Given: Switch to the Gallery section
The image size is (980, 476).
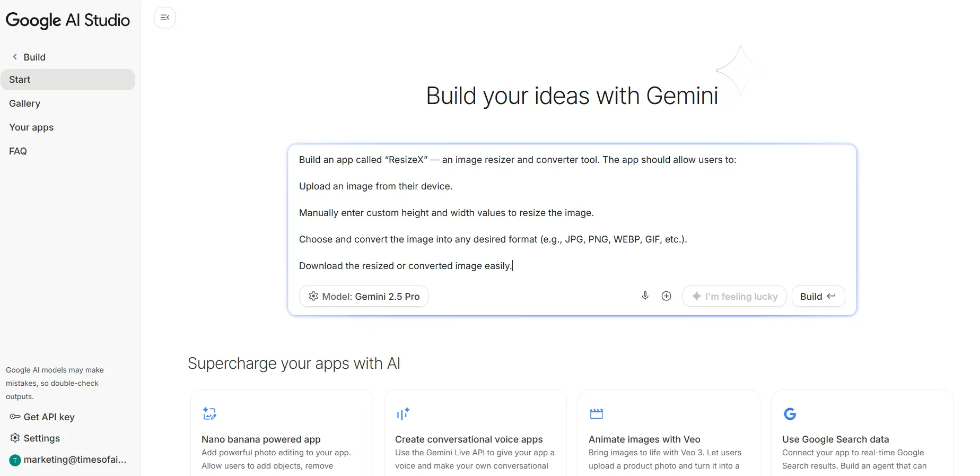Looking at the screenshot, I should coord(24,103).
